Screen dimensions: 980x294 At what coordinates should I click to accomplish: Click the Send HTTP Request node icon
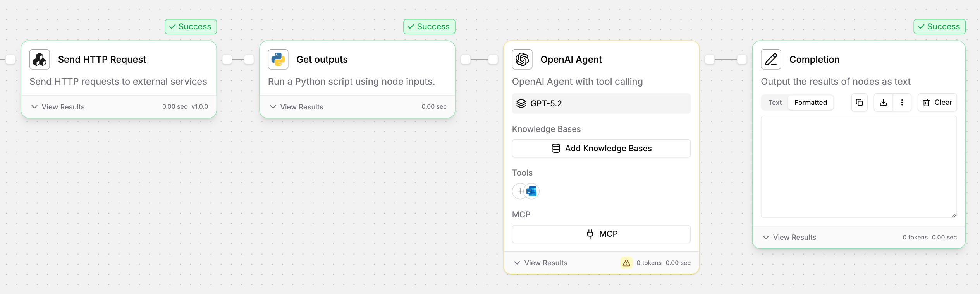40,60
